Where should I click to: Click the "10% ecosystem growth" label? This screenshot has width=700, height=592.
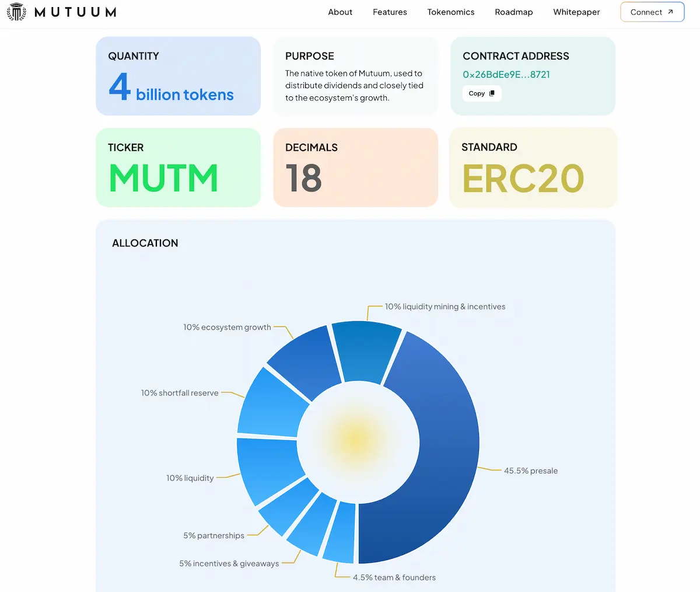pos(228,328)
